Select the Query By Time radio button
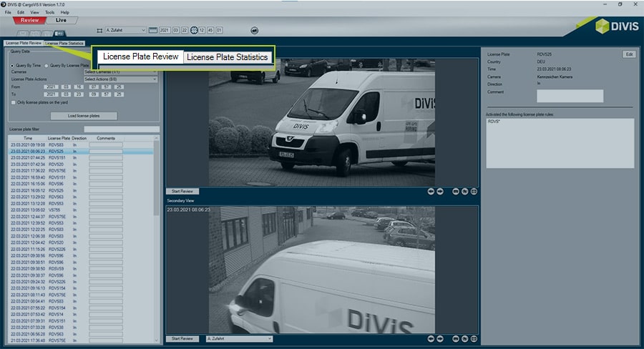Screen dimensions: 644x349 click(x=12, y=66)
